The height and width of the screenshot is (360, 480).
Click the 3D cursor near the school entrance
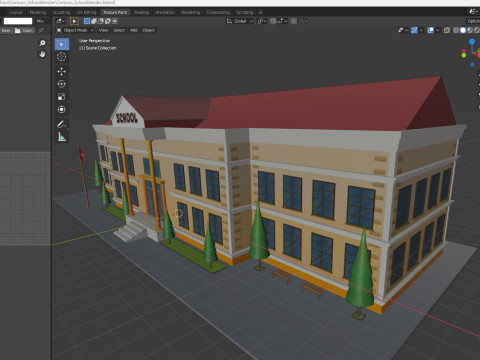tap(179, 213)
